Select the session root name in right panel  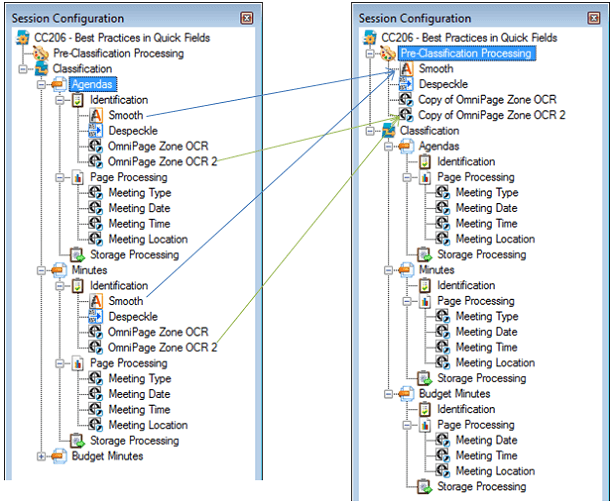469,38
